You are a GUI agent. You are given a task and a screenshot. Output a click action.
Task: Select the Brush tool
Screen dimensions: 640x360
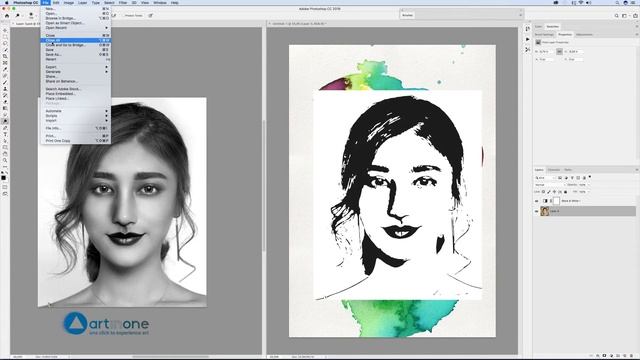[x=5, y=82]
